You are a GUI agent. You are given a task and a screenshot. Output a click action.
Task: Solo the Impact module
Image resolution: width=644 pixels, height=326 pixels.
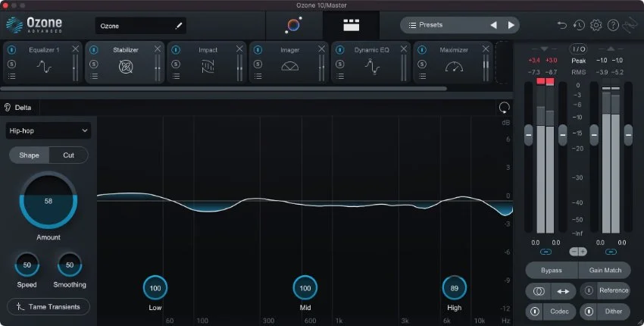pyautogui.click(x=176, y=64)
